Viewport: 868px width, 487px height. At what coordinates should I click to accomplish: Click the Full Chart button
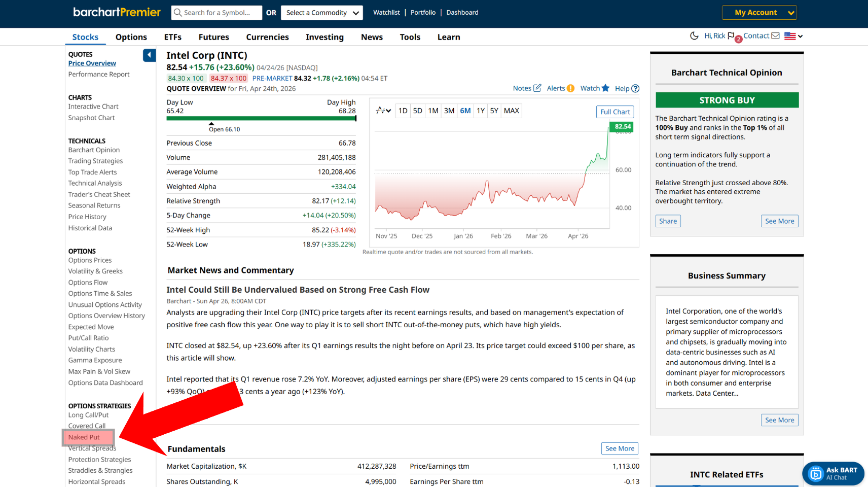614,112
